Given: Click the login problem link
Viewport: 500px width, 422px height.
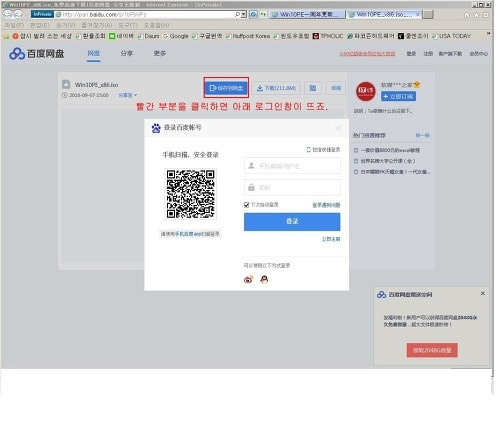Looking at the screenshot, I should point(326,205).
